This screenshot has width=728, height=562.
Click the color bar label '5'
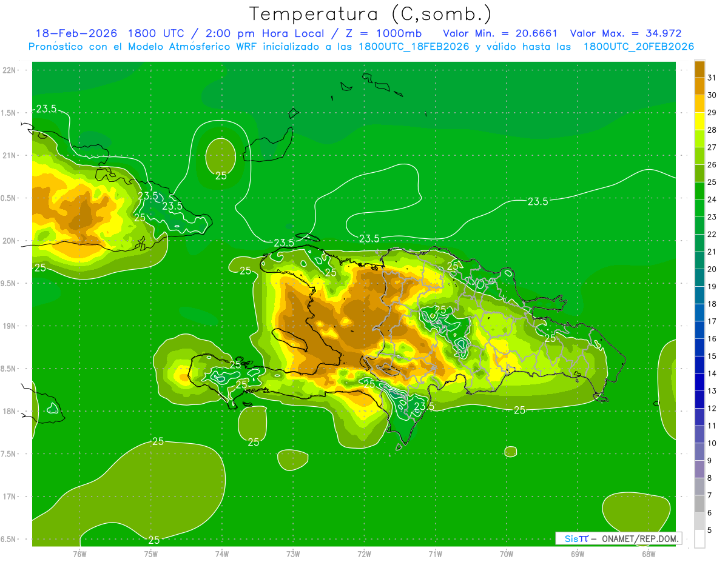(709, 530)
